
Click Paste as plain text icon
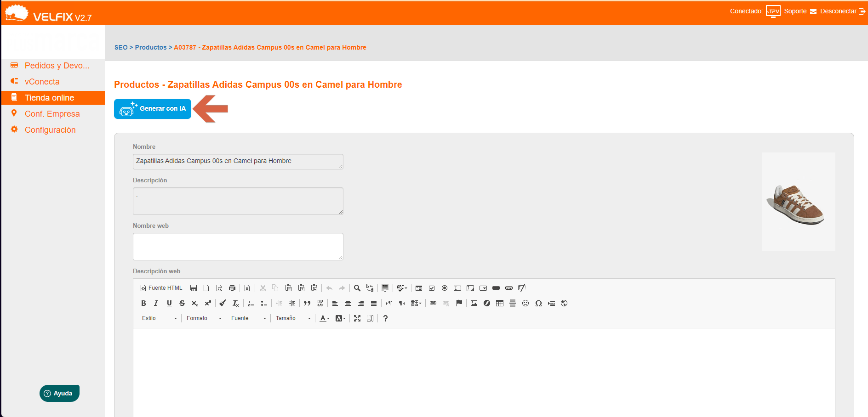click(x=302, y=288)
